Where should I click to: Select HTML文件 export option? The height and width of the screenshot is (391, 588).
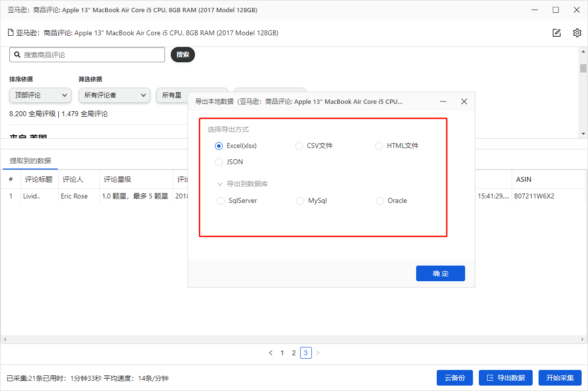(x=397, y=146)
